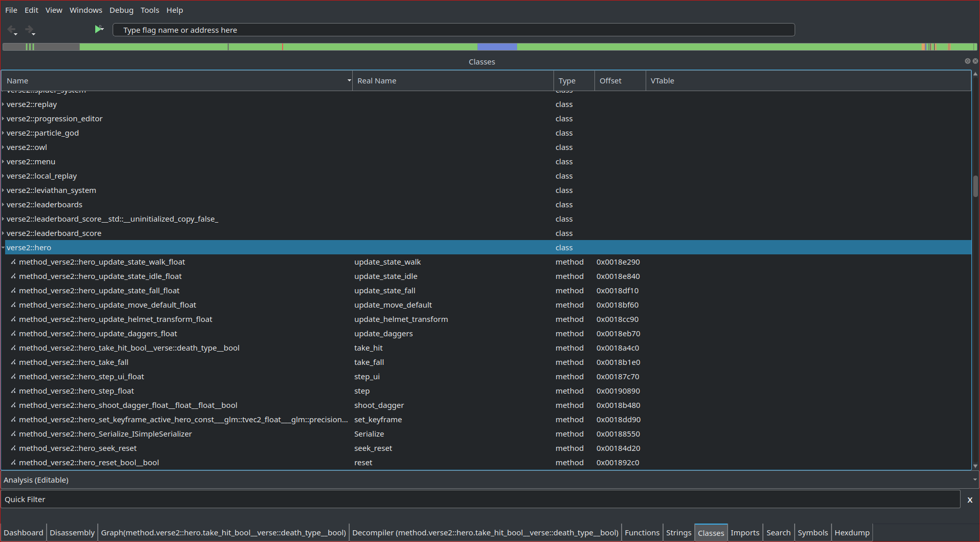
Task: Expand the verse2::menu class
Action: pos(3,162)
